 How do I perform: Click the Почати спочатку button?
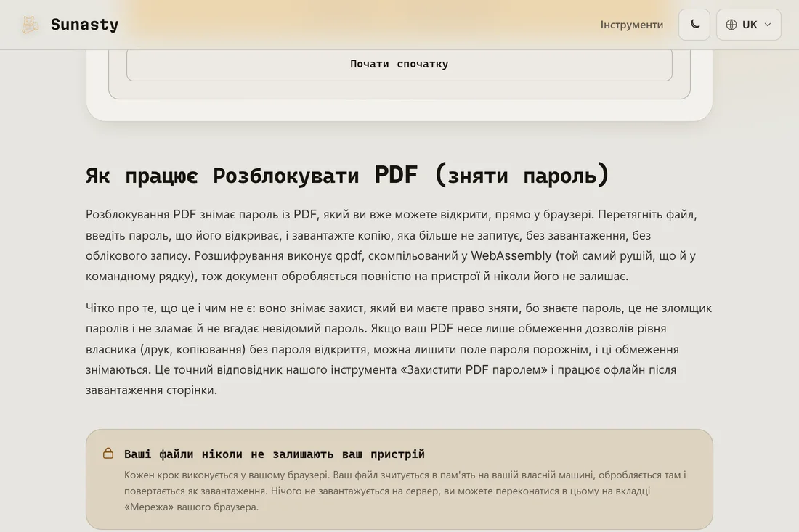pos(399,64)
